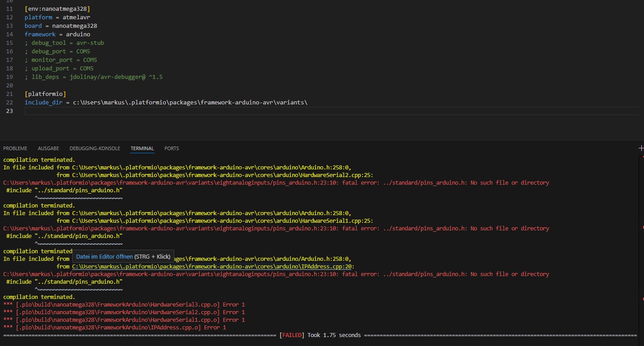Switch to the PROBLEME tab
The height and width of the screenshot is (346, 644).
coord(15,148)
